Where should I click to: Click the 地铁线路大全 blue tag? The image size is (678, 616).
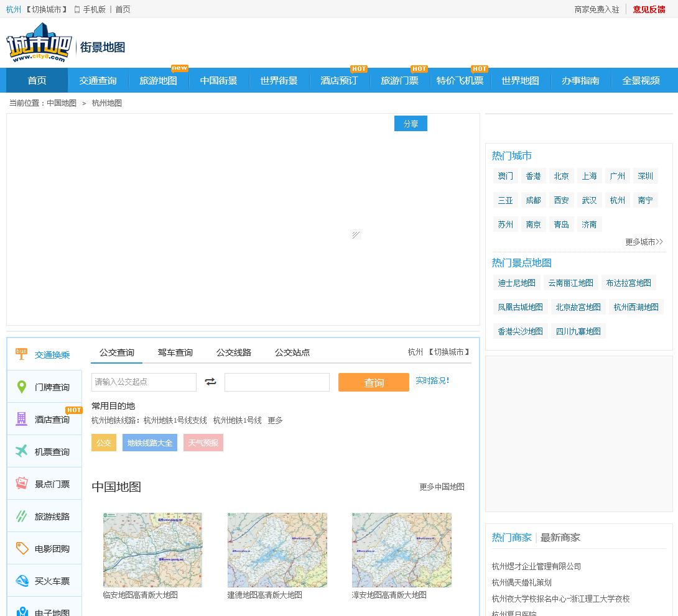click(x=149, y=443)
